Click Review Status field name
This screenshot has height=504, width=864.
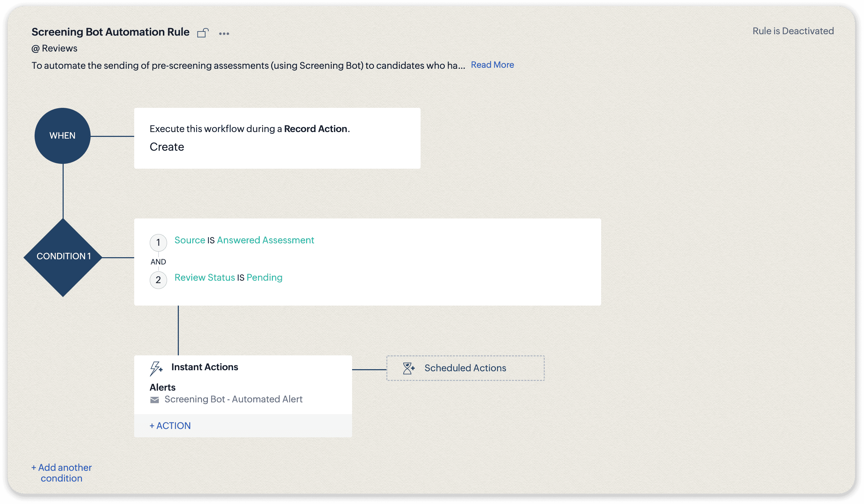point(204,278)
